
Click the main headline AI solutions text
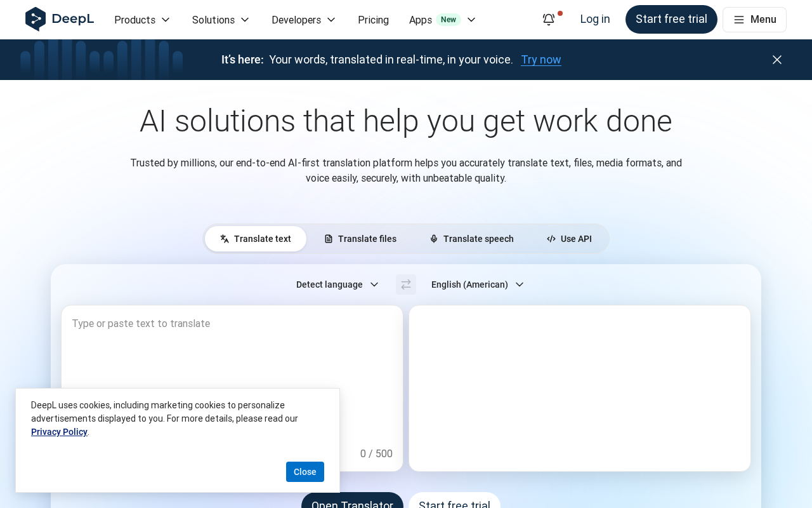tap(406, 121)
